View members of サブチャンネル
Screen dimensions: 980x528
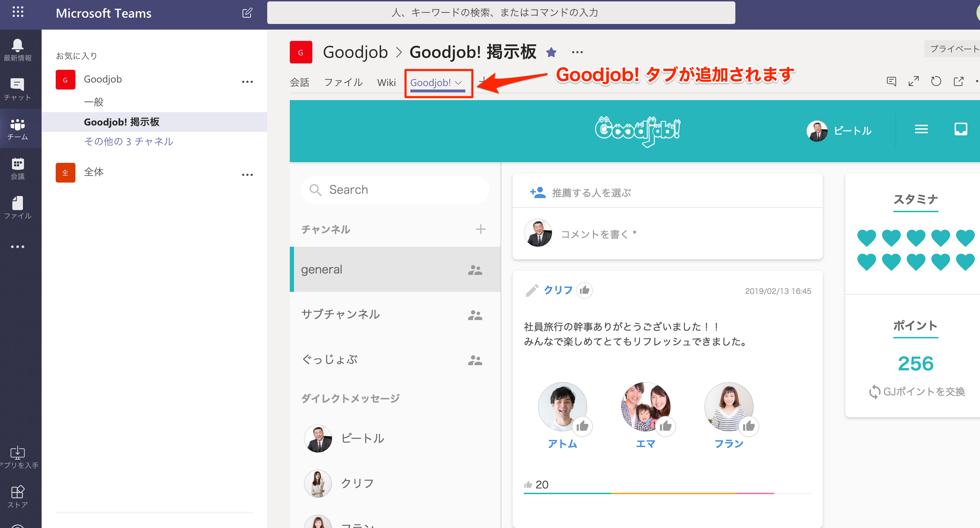(x=475, y=315)
